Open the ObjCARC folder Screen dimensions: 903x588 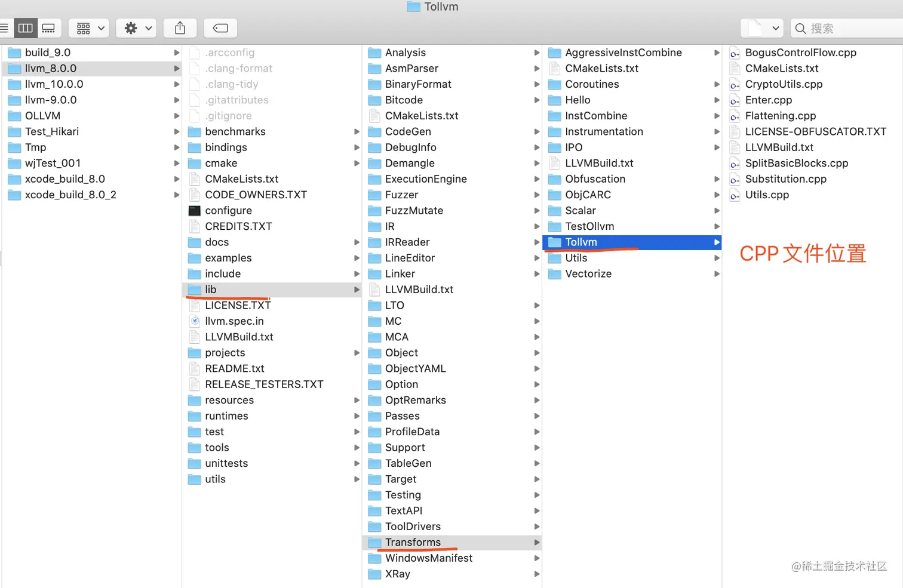(x=632, y=195)
